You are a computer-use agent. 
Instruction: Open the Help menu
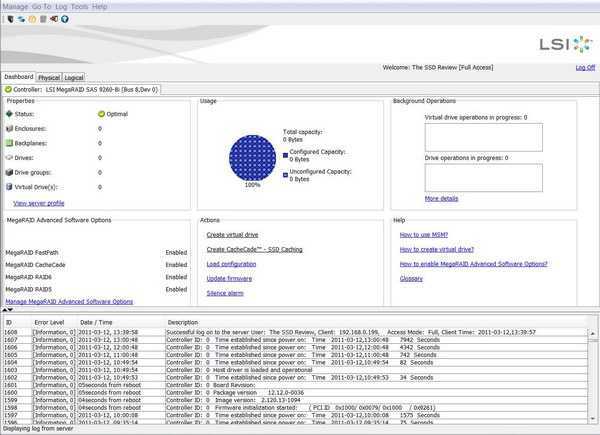click(99, 7)
